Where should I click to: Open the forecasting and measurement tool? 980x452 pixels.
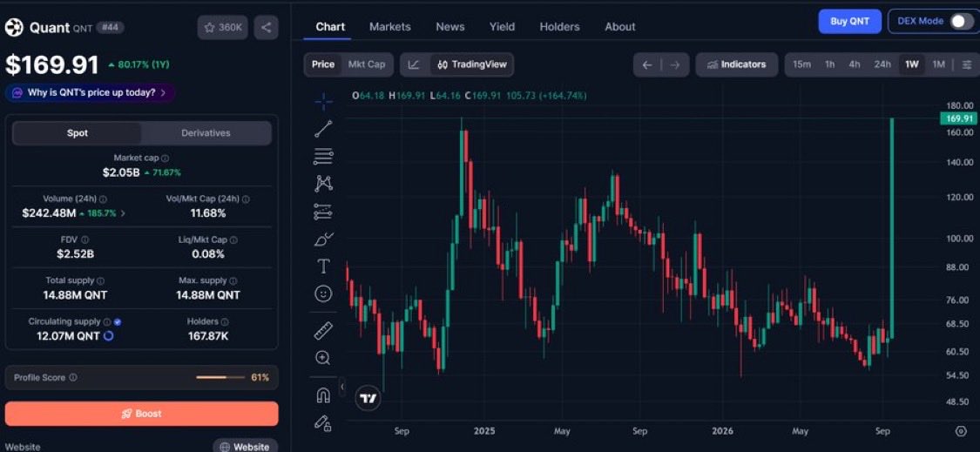click(x=323, y=212)
